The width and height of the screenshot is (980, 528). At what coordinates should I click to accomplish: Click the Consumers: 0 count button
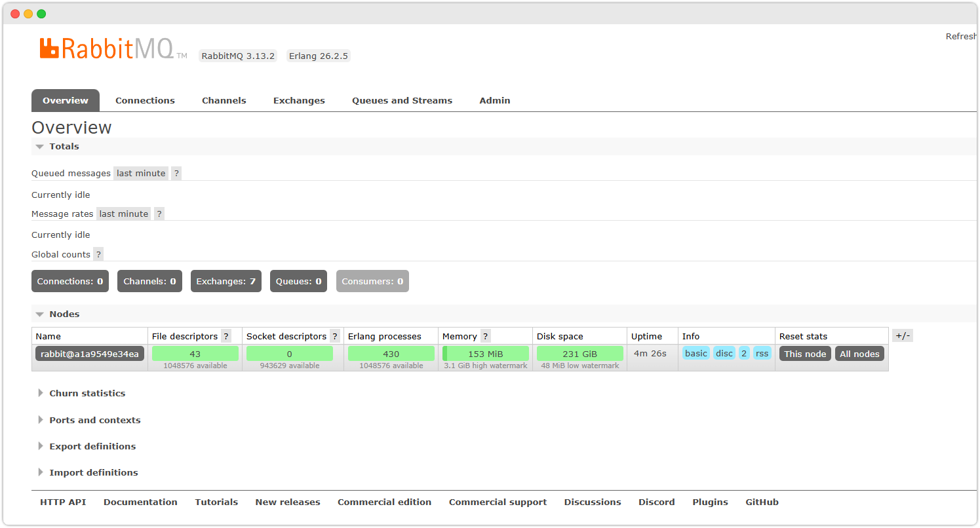point(372,281)
